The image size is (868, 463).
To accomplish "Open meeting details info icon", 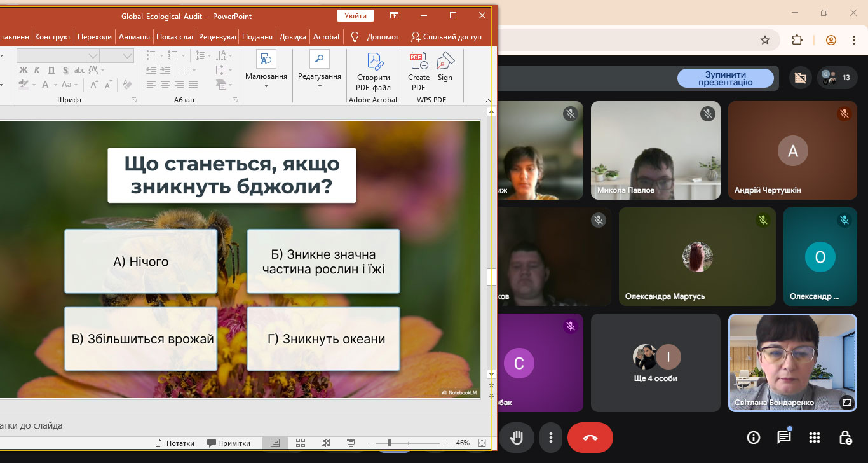I will tap(754, 438).
